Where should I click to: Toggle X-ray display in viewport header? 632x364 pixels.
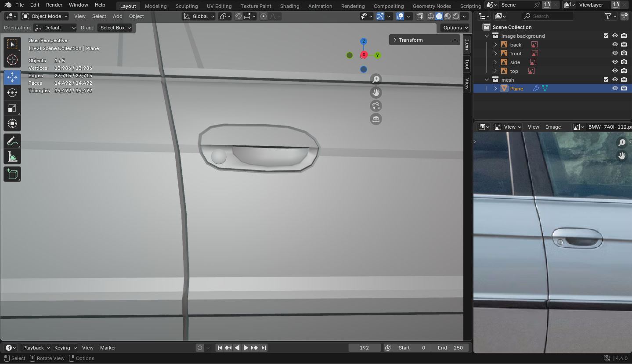pyautogui.click(x=419, y=16)
